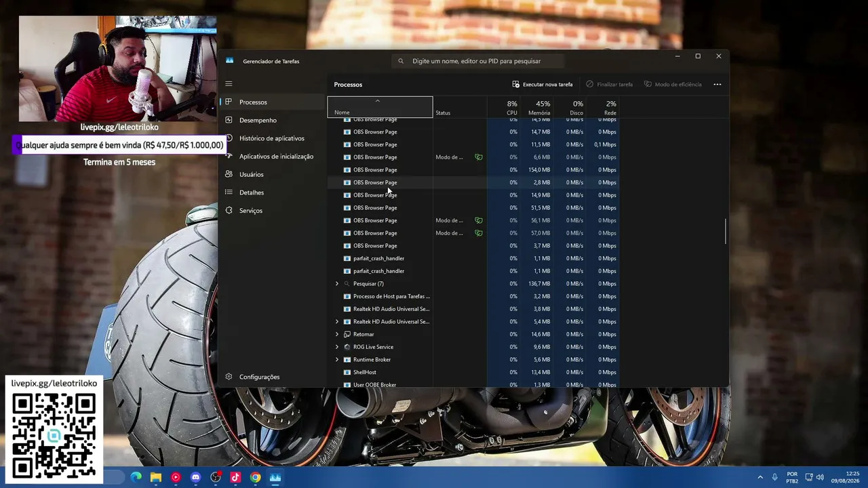The height and width of the screenshot is (488, 868).
Task: Click the Retomar process icon
Action: (347, 334)
